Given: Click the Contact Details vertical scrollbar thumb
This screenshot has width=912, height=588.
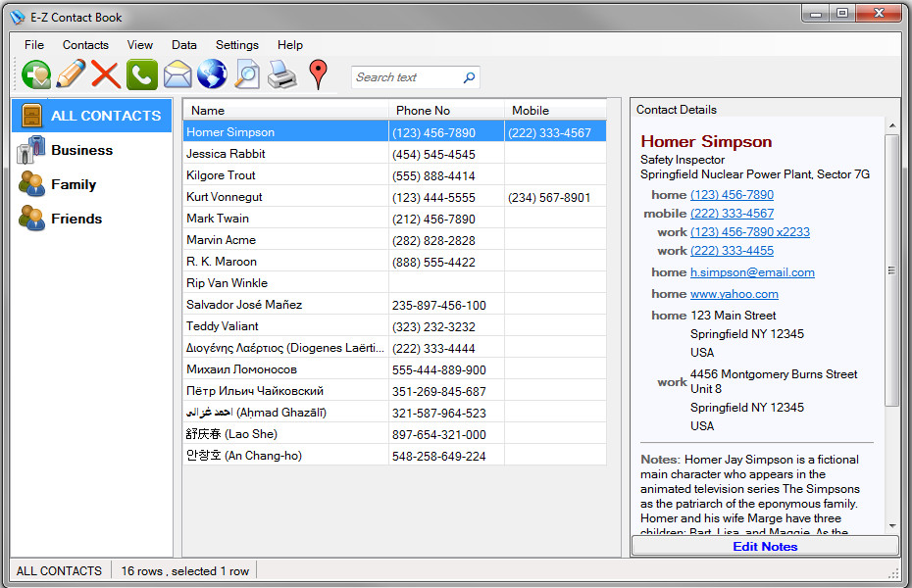Looking at the screenshot, I should (x=891, y=270).
